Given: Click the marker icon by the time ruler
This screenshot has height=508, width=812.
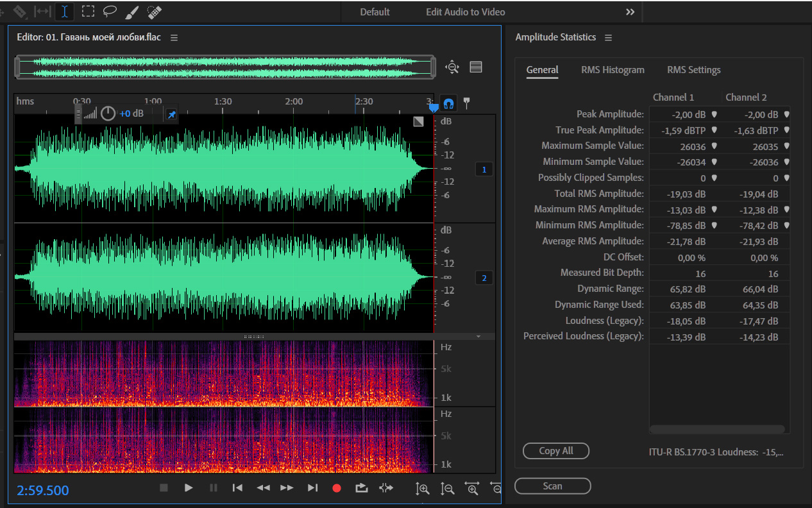Looking at the screenshot, I should tap(467, 103).
